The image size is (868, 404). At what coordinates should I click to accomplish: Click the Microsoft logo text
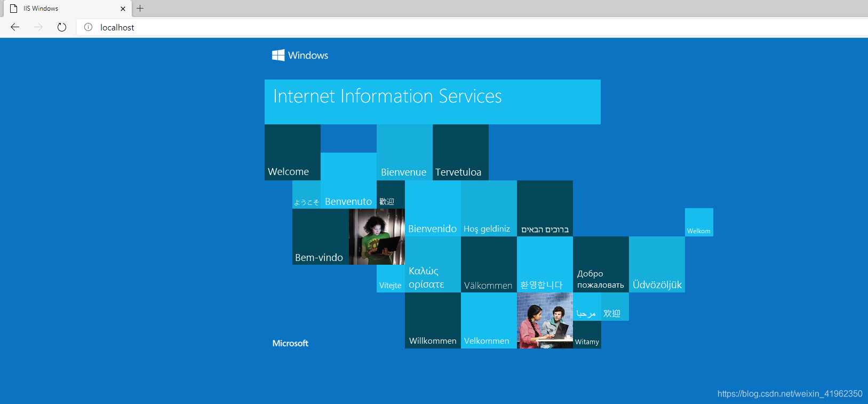[x=290, y=343]
